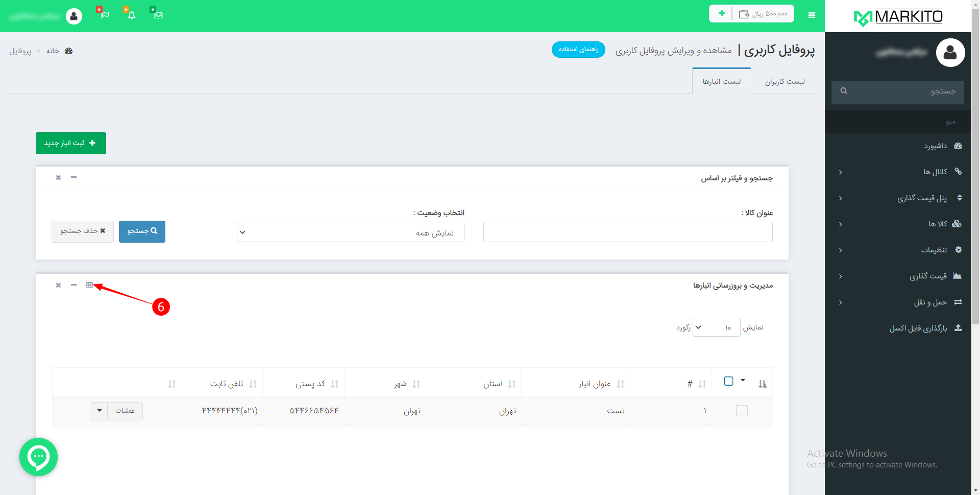This screenshot has width=980, height=495.
Task: Open the select-all dropdown caret
Action: coord(743,381)
